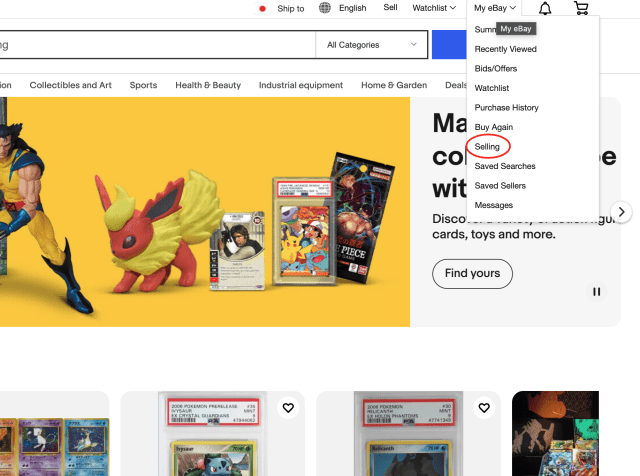Collapse the My eBay dropdown menu
The image size is (640, 476).
pos(495,8)
